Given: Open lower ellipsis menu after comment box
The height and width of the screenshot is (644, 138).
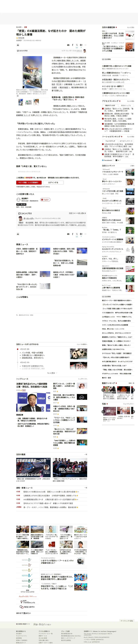Looking at the screenshot, I should [85, 234].
